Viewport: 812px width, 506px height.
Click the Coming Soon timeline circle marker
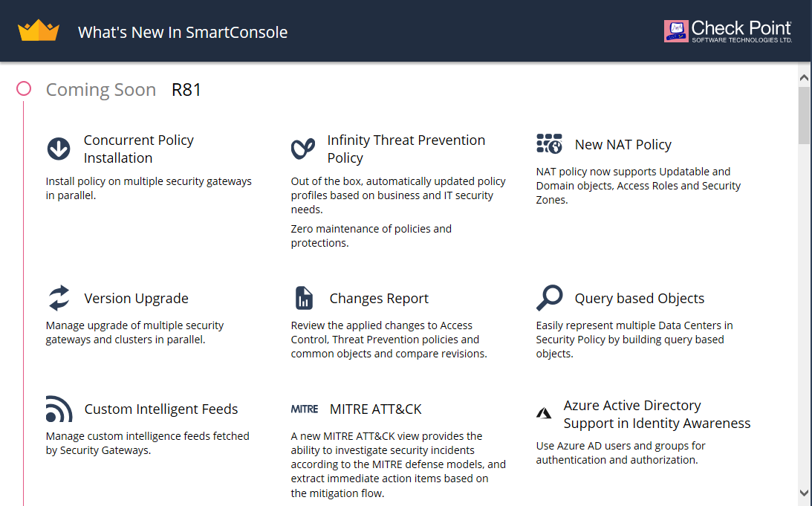pyautogui.click(x=23, y=88)
